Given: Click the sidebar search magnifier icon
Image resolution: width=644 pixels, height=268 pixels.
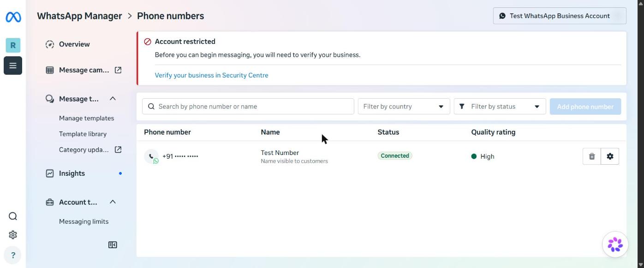Looking at the screenshot, I should 13,216.
